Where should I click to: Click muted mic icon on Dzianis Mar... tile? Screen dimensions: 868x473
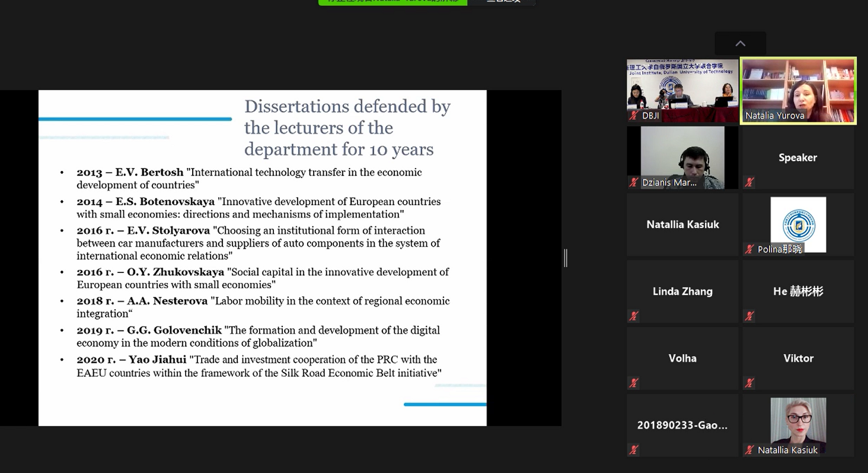coord(634,182)
